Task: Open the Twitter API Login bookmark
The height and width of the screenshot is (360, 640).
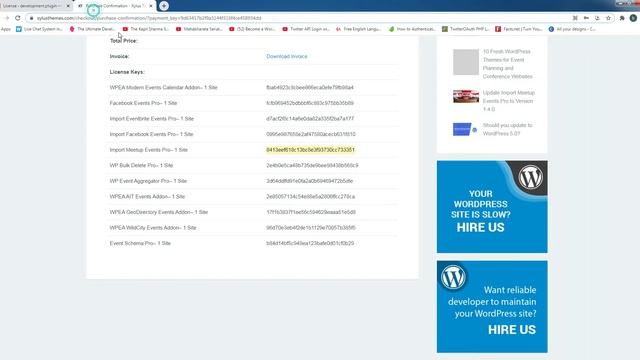Action: pos(306,29)
